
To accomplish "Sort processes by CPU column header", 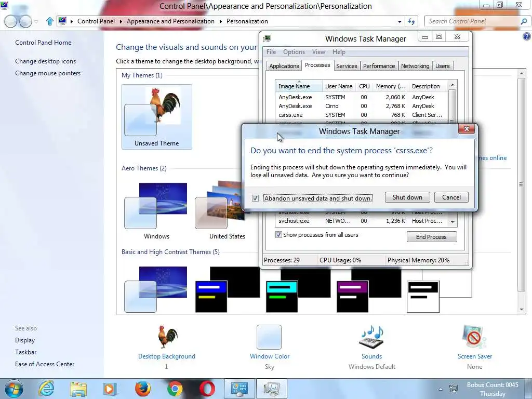I will 364,86.
